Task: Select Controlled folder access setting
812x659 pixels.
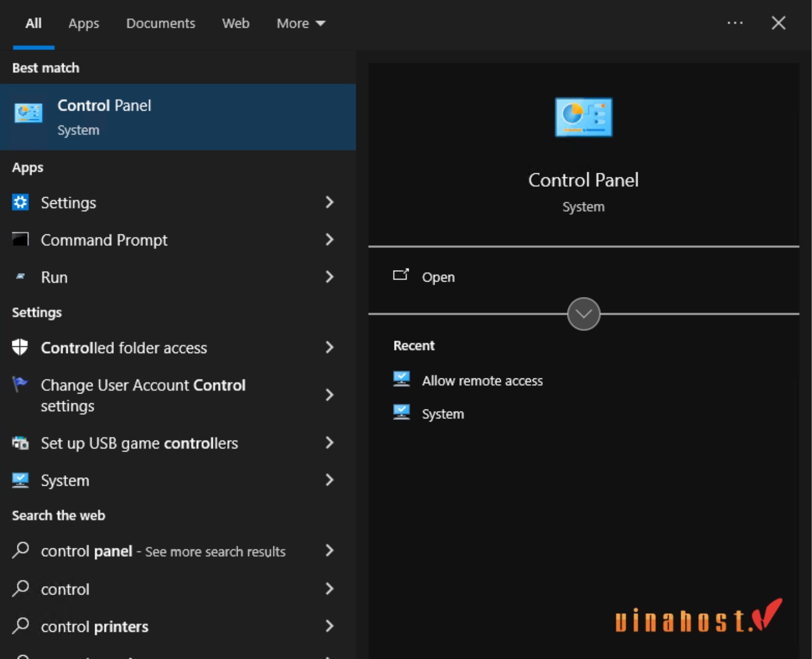Action: pyautogui.click(x=178, y=347)
